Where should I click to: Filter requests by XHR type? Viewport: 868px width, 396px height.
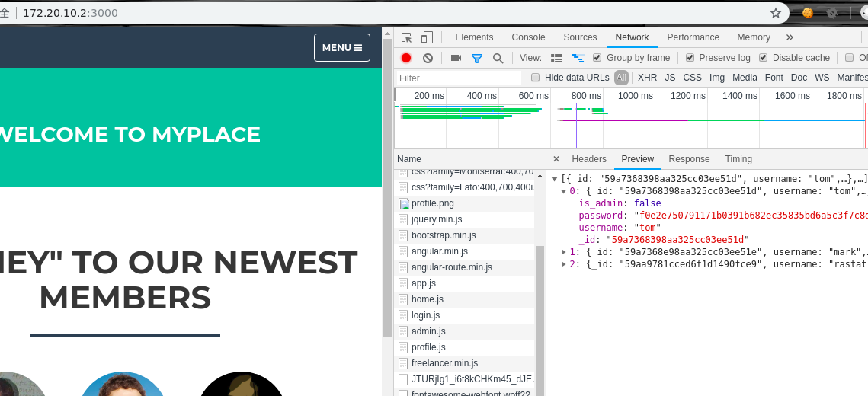[x=647, y=78]
